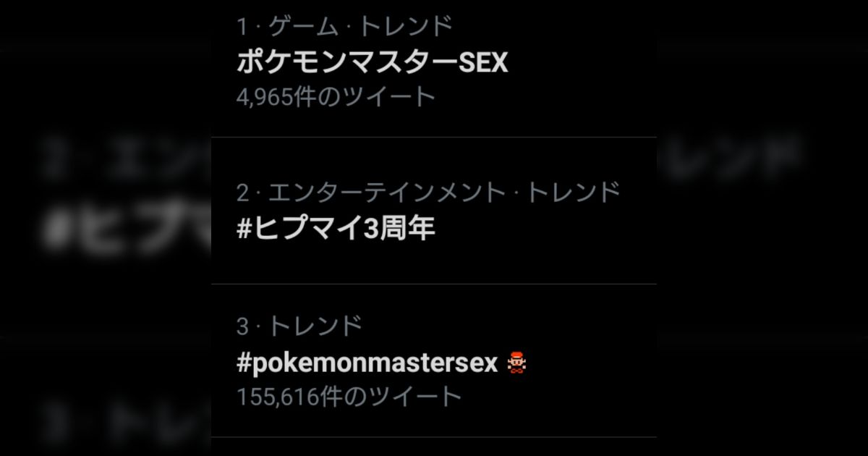
Task: Click the pixel trainer emoji beside #pokemonmastersex
Action: coord(516,363)
